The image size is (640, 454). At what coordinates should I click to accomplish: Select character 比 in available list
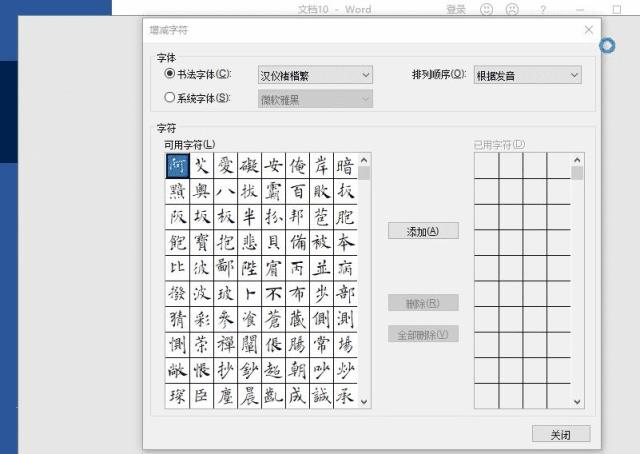(x=178, y=268)
